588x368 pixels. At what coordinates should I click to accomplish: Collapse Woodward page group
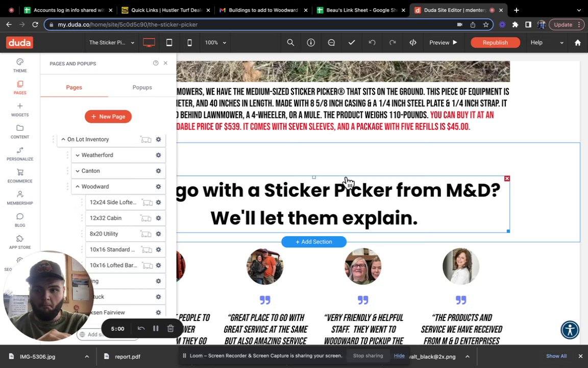tap(77, 187)
